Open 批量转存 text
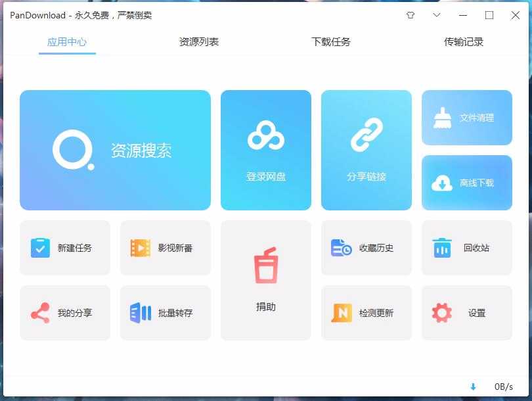Viewport: 532px width, 401px height. point(175,313)
